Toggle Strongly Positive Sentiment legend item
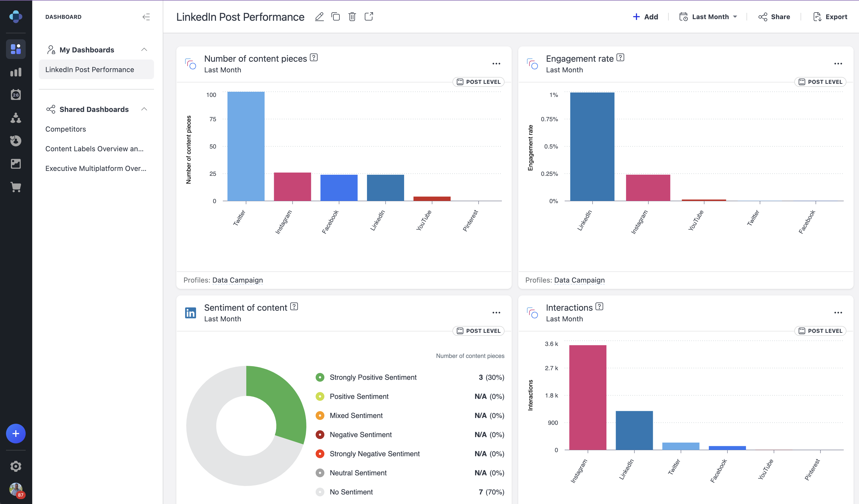This screenshot has width=859, height=504. click(x=373, y=377)
